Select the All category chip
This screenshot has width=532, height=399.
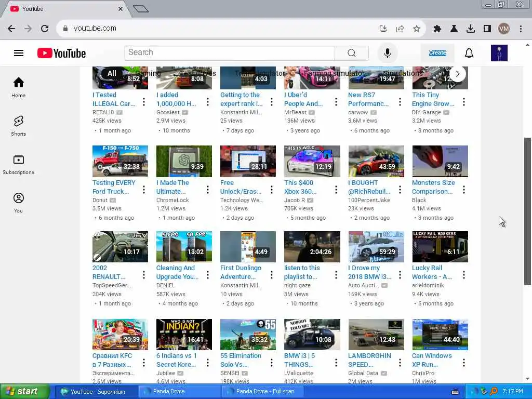pyautogui.click(x=112, y=73)
